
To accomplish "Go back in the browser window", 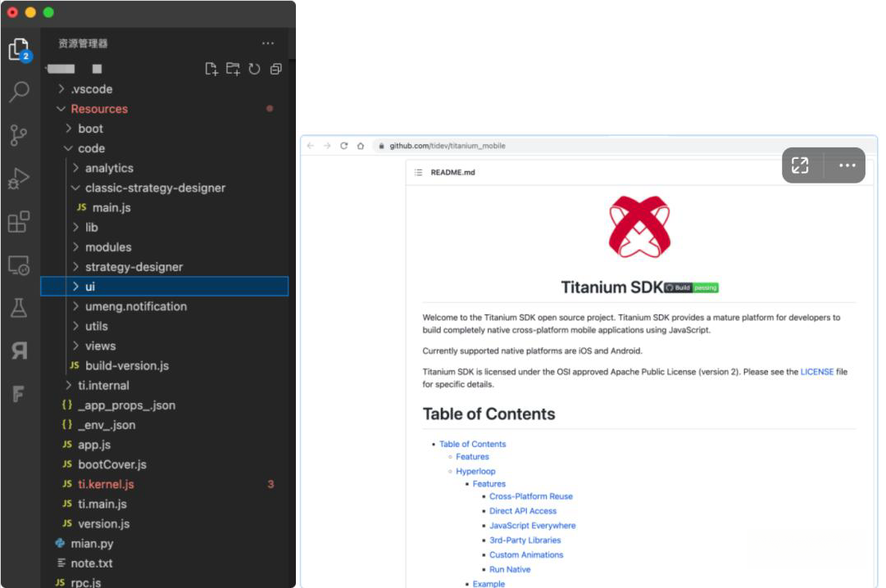I will [310, 146].
